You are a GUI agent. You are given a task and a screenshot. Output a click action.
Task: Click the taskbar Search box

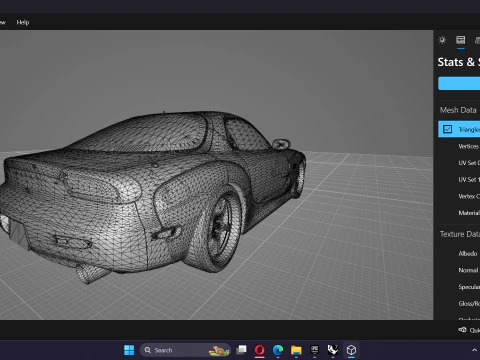coord(185,350)
